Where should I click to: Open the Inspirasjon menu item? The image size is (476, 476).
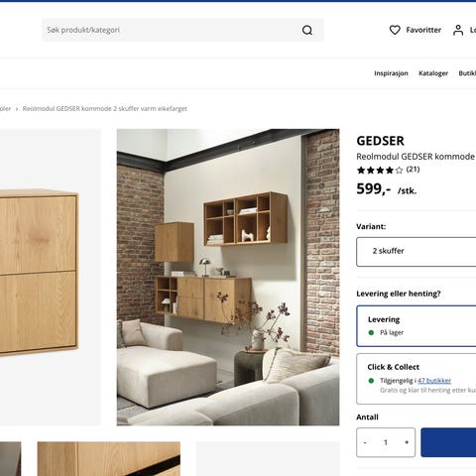tap(391, 73)
